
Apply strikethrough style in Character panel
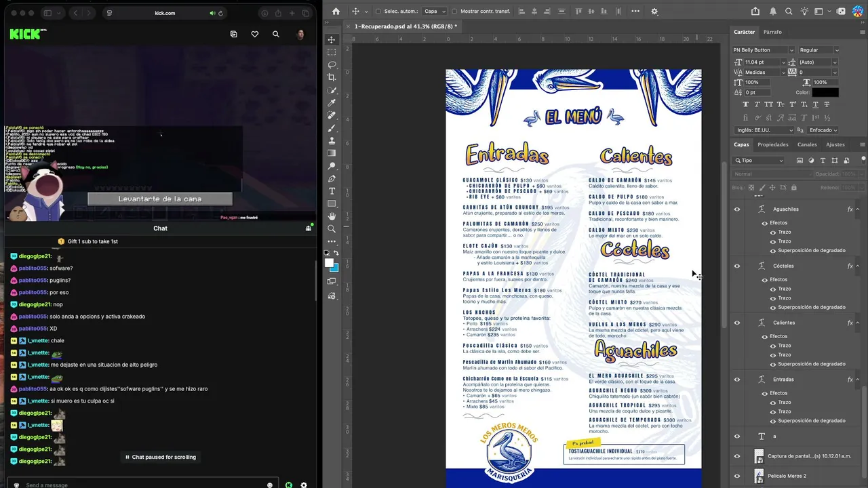tap(827, 104)
